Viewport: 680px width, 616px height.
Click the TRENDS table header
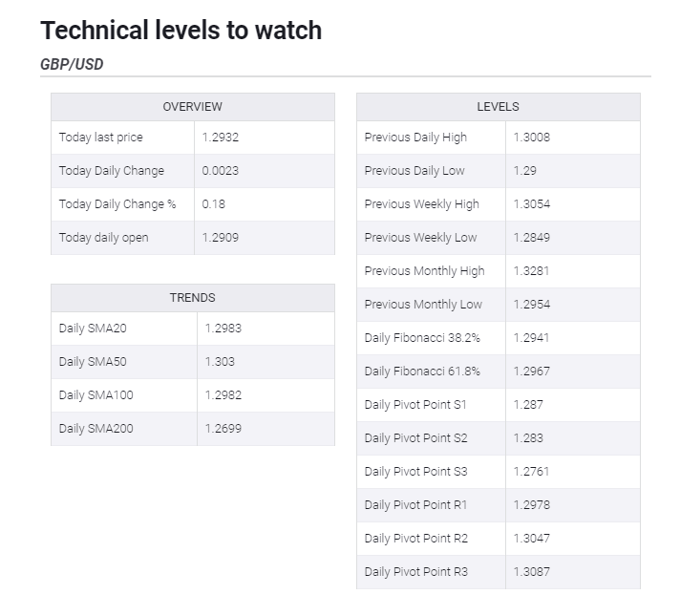pos(192,298)
